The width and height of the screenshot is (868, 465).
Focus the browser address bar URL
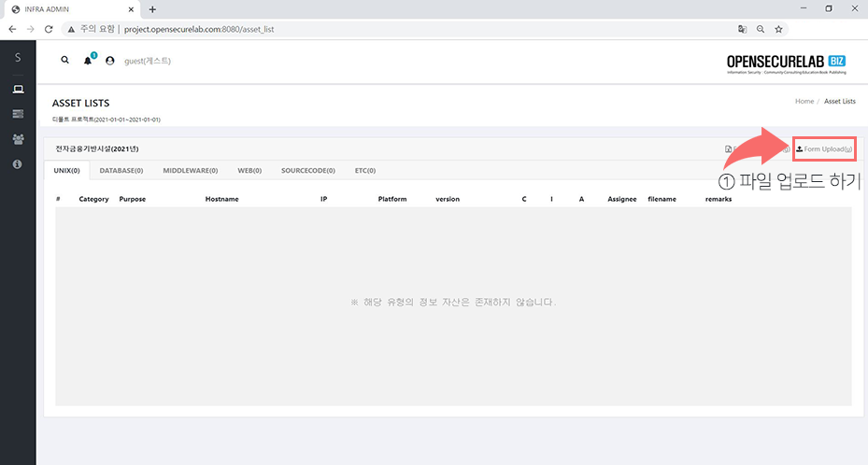pyautogui.click(x=199, y=29)
